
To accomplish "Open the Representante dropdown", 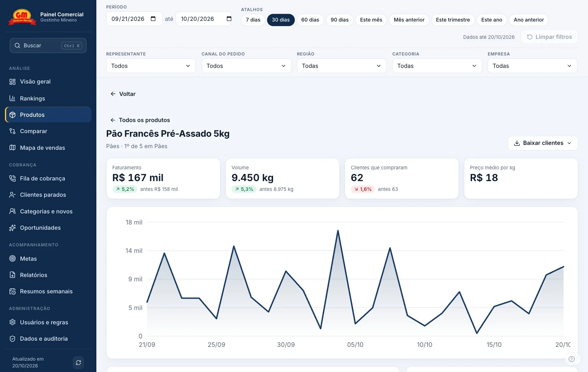I will [x=151, y=66].
